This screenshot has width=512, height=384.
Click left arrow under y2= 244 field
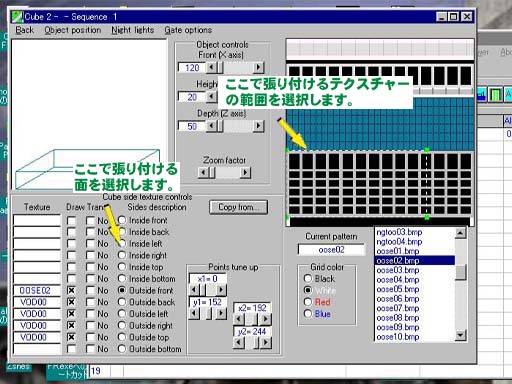(239, 342)
